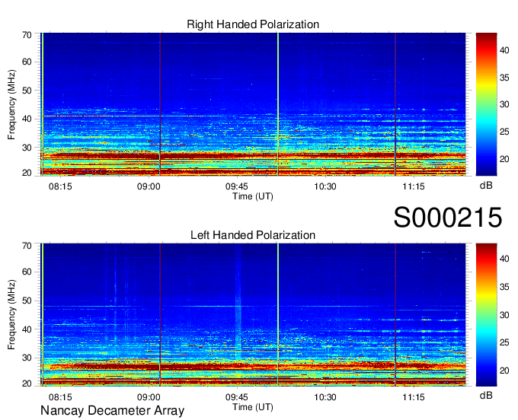518x420 pixels.
Task: Click the 50 MHz tick on Right Handed plot
Action: [x=27, y=91]
